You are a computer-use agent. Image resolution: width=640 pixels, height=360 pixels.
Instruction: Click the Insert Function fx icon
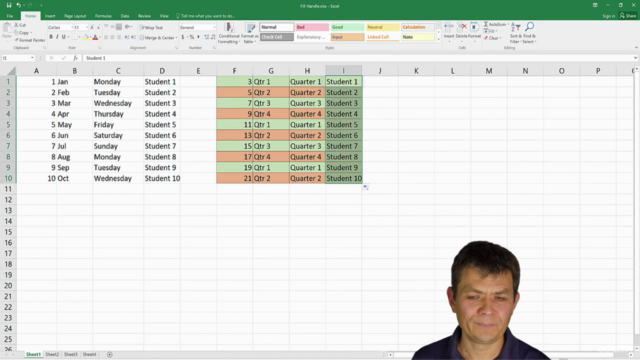[75, 58]
